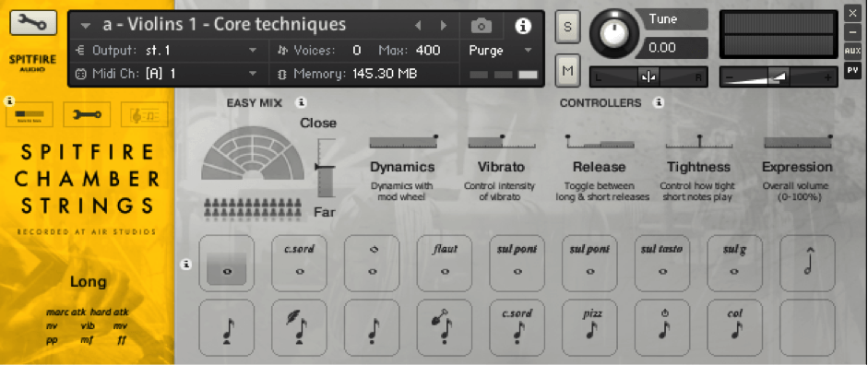
Task: Select the feather short-note articulation
Action: tap(300, 328)
